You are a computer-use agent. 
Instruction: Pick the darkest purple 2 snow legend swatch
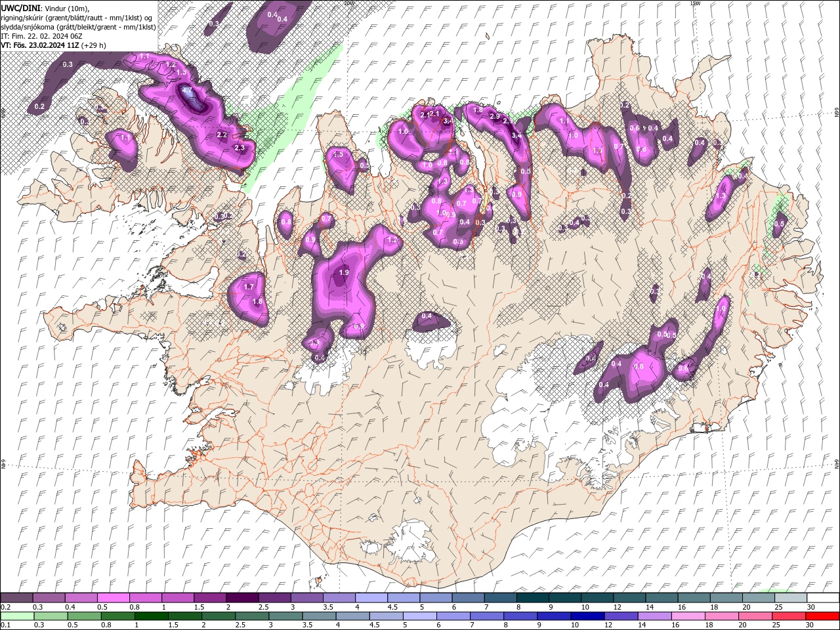(242, 597)
